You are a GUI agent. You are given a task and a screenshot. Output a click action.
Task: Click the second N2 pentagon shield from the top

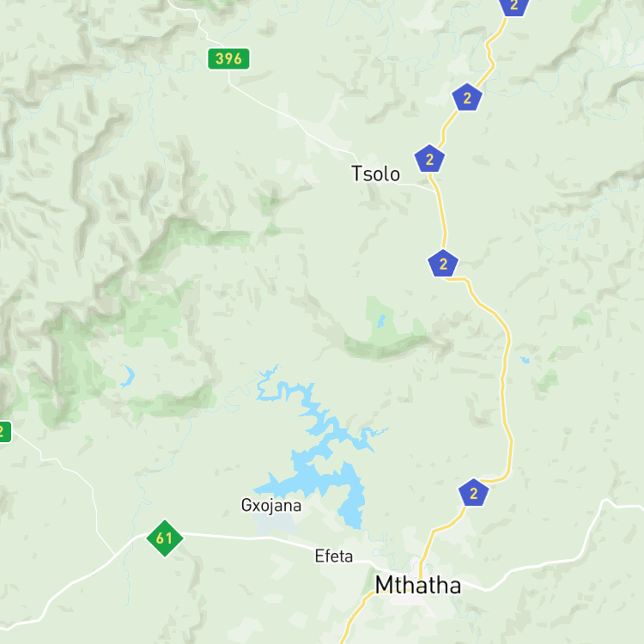coord(467,98)
